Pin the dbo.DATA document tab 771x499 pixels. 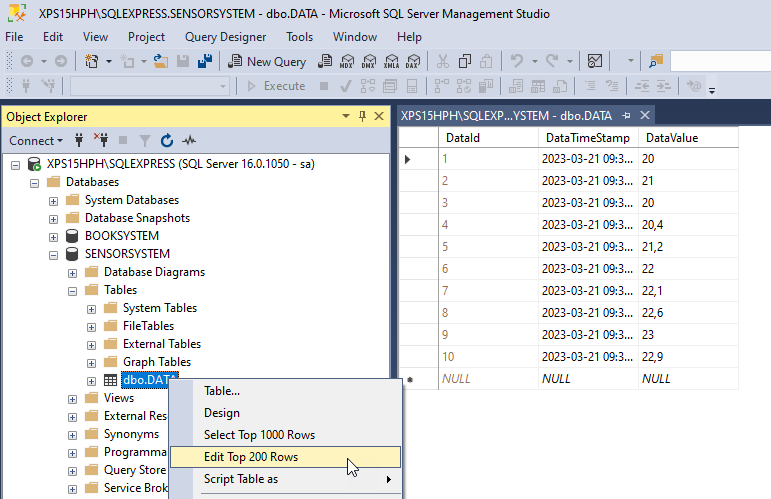pyautogui.click(x=626, y=116)
